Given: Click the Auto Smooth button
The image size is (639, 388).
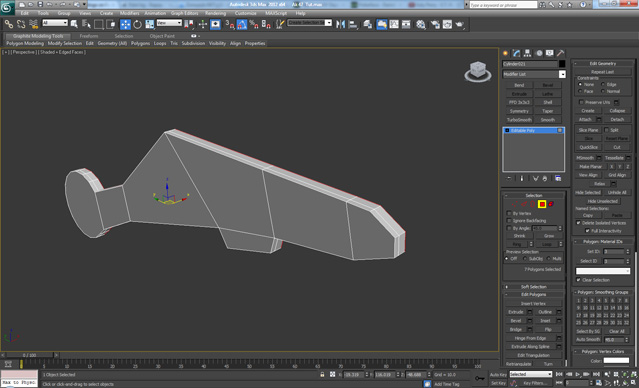Looking at the screenshot, I should click(x=588, y=340).
